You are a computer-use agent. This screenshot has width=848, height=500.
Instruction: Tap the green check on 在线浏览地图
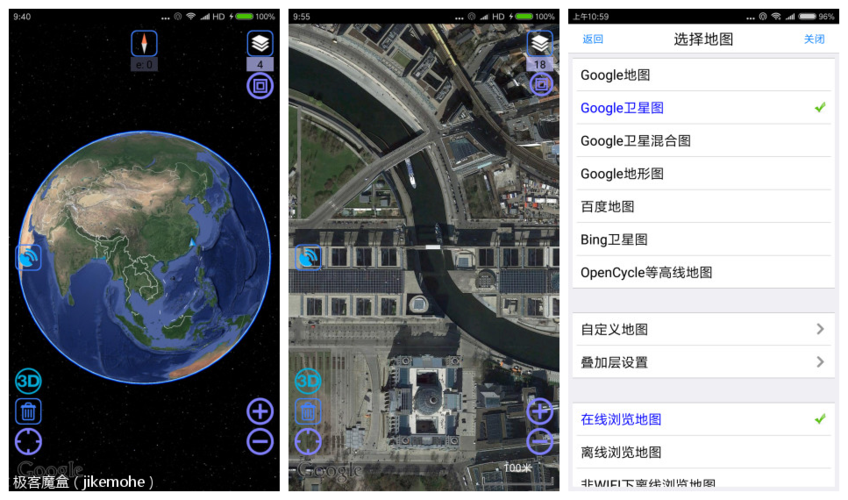coord(820,419)
